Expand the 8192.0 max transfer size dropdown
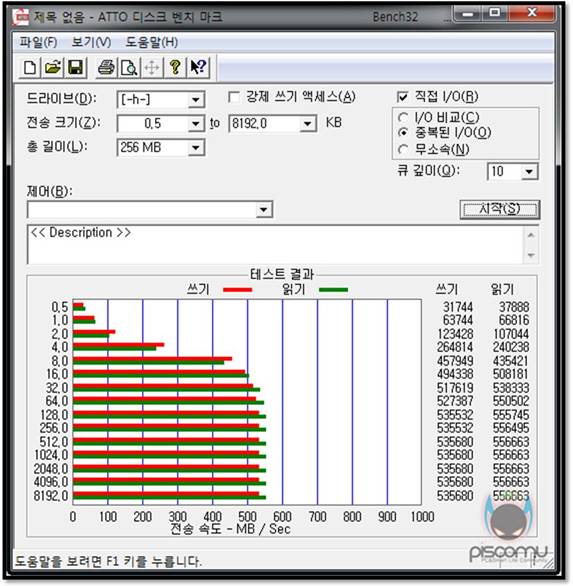 click(307, 124)
